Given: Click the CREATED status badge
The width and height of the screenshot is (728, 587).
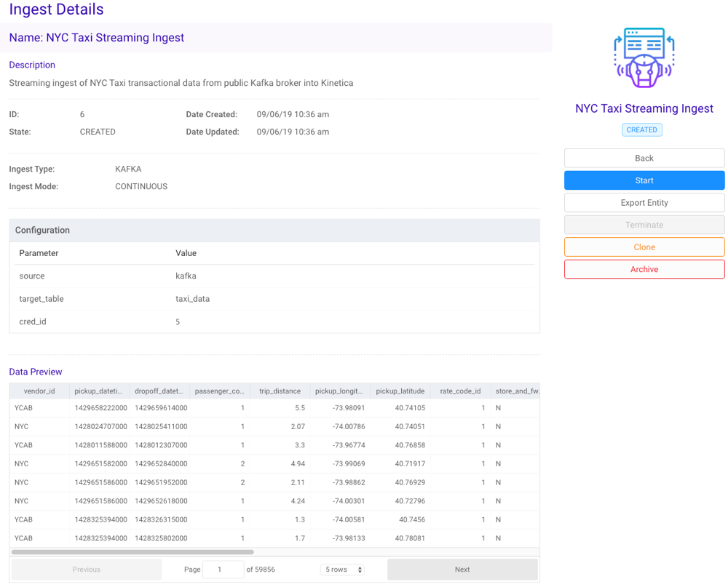Looking at the screenshot, I should 641,130.
